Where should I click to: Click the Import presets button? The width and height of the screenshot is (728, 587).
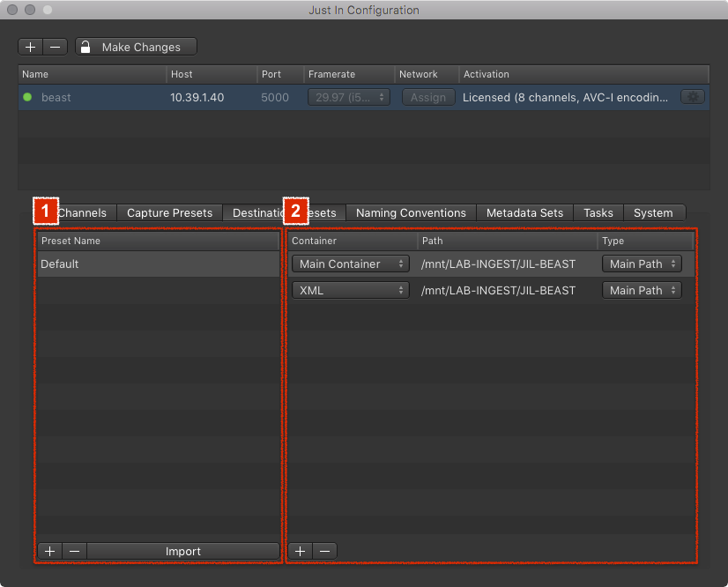pos(183,551)
